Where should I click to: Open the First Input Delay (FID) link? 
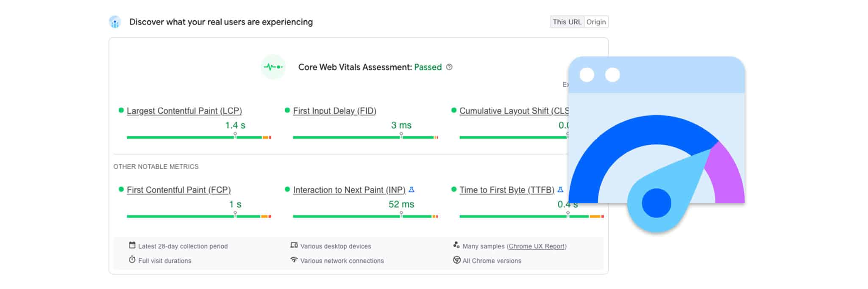click(334, 111)
